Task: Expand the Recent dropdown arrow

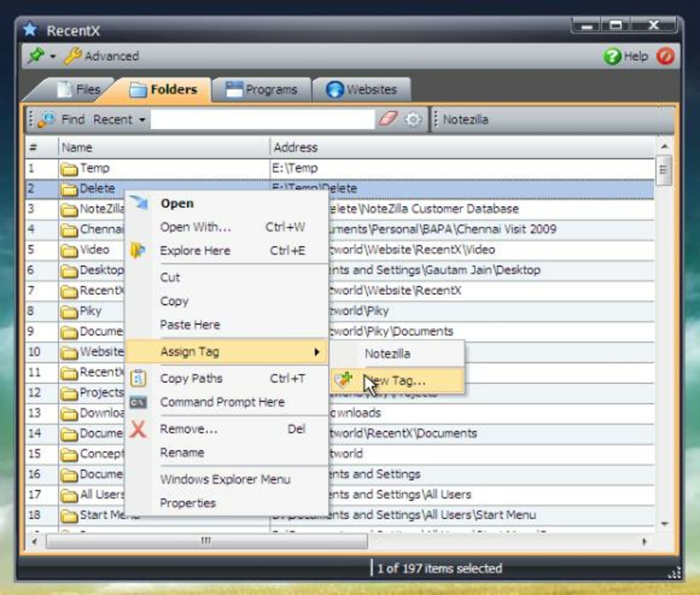Action: coord(142,120)
